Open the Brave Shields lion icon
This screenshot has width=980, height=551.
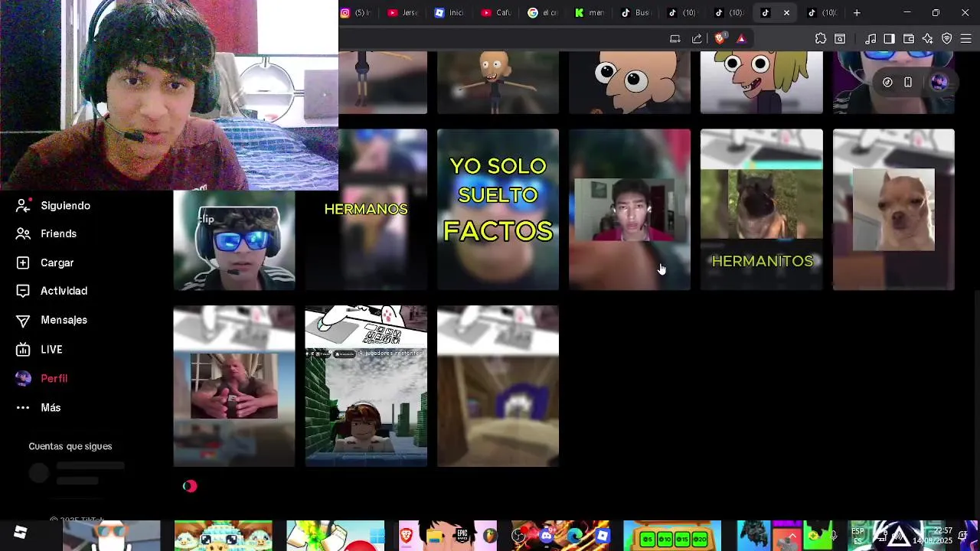tap(720, 38)
